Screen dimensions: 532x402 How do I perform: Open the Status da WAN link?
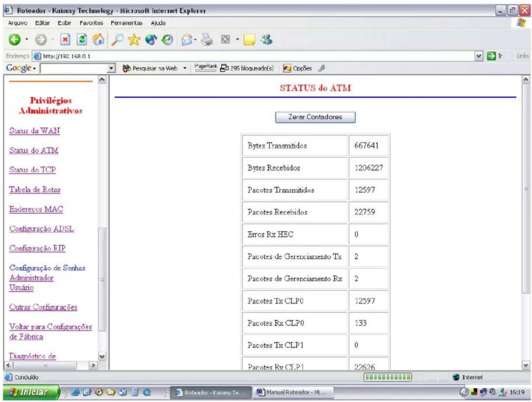(x=34, y=131)
